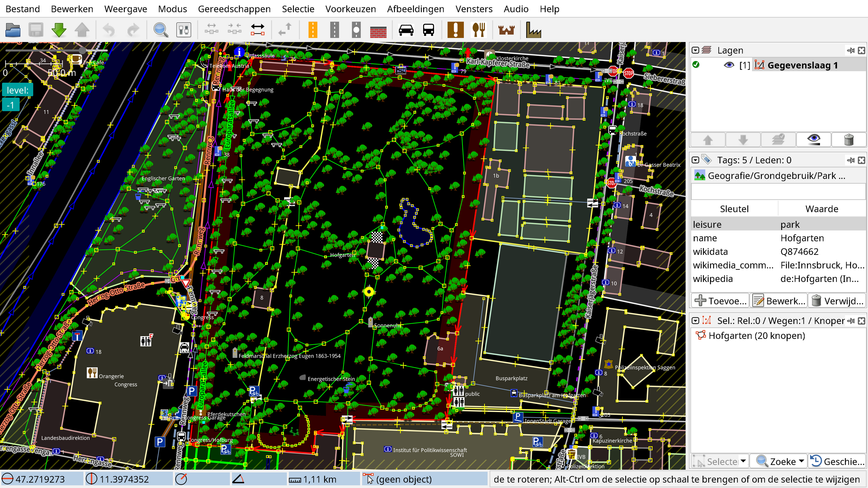Click the fork and spoon restaurant preset
Viewport: 868px width, 488px height.
[478, 30]
